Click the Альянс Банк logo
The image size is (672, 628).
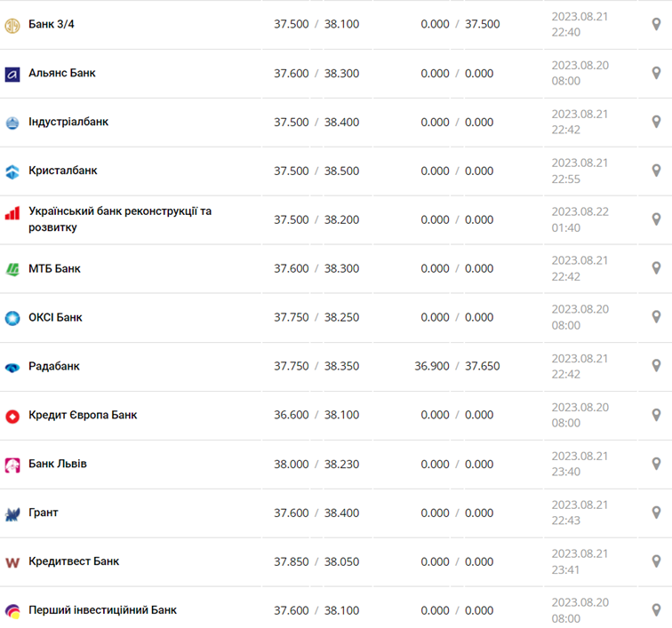(12, 75)
